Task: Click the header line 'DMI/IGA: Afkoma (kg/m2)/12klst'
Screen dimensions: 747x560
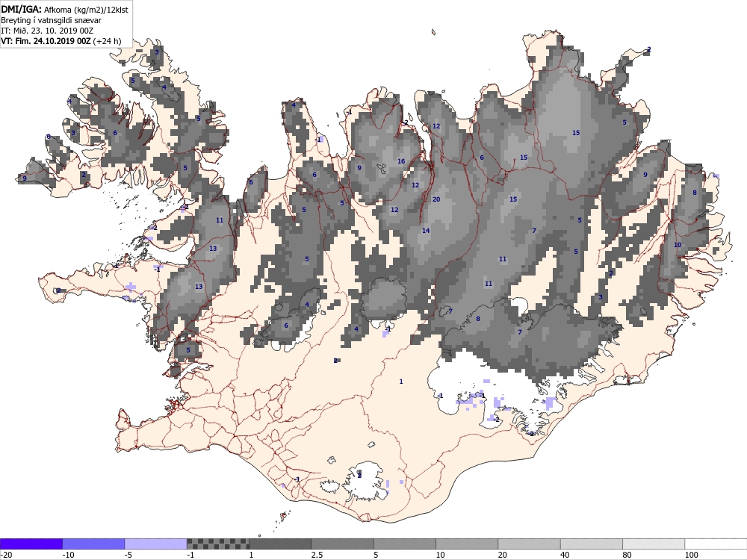Action: click(64, 9)
